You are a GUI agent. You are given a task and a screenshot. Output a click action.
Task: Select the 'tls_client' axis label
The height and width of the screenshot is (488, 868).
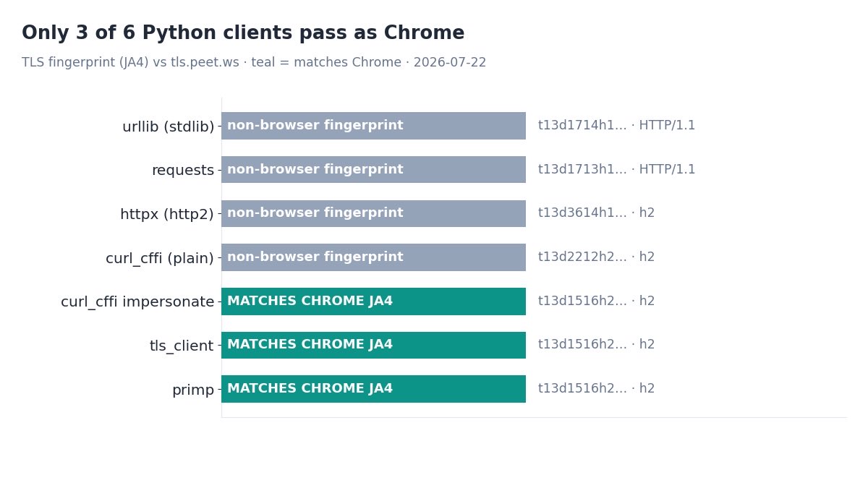[182, 346]
